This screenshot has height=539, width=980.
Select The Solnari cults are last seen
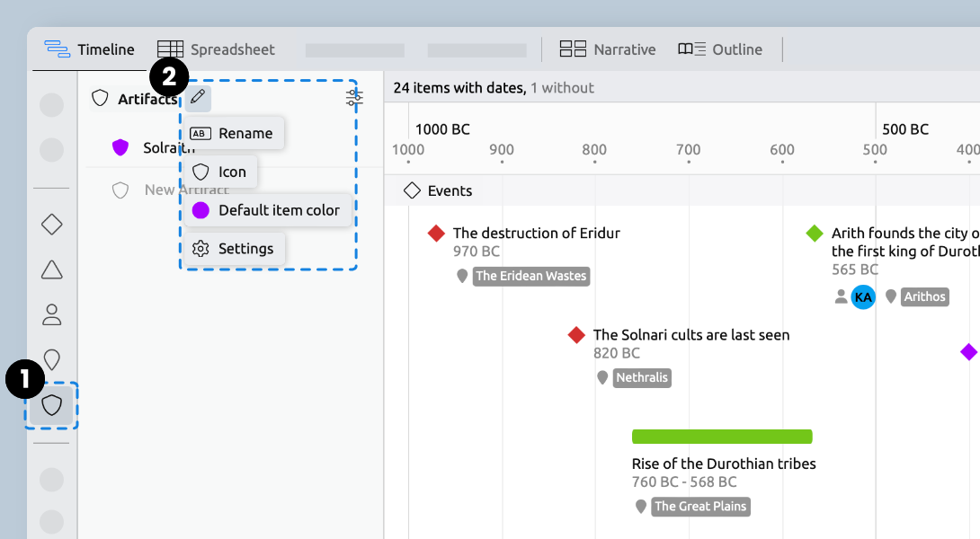[691, 335]
